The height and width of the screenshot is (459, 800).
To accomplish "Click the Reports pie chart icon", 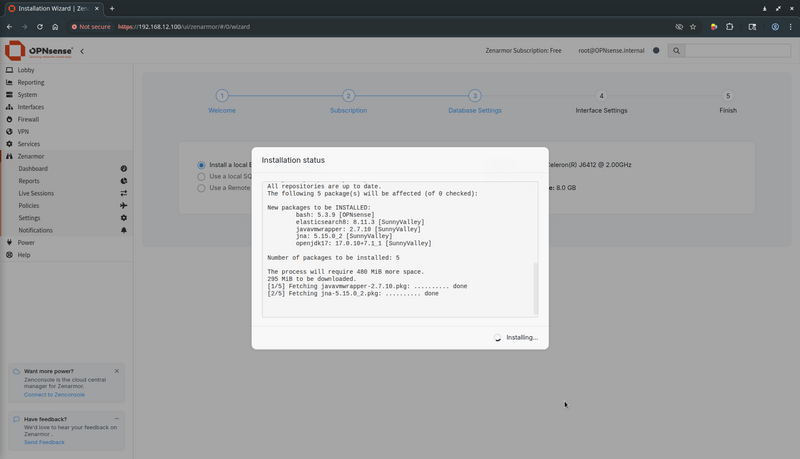I will (x=123, y=181).
